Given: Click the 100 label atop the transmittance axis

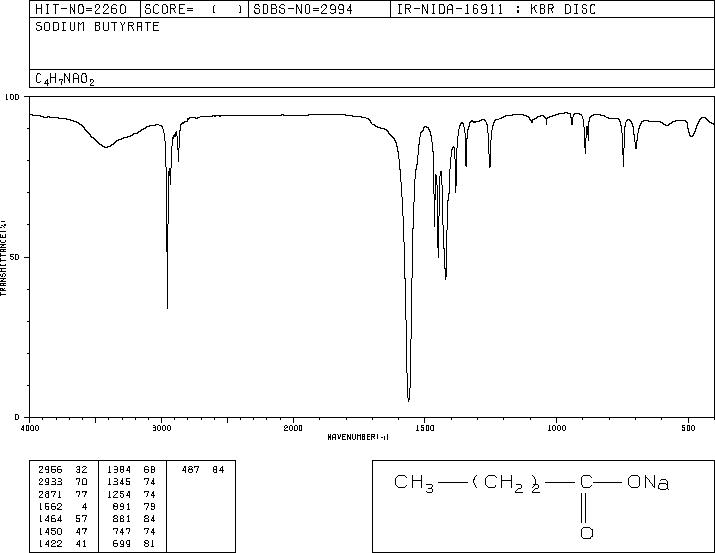Looking at the screenshot, I should coord(12,97).
